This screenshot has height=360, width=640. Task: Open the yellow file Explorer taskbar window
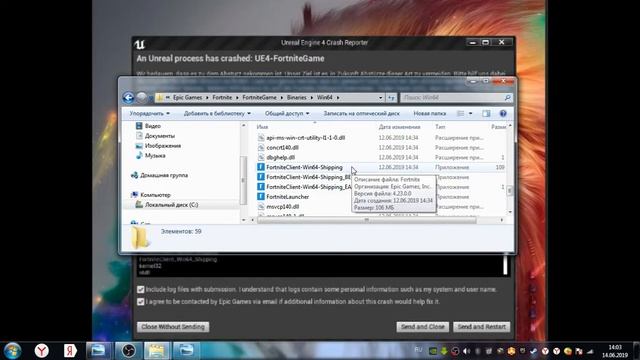pyautogui.click(x=156, y=351)
